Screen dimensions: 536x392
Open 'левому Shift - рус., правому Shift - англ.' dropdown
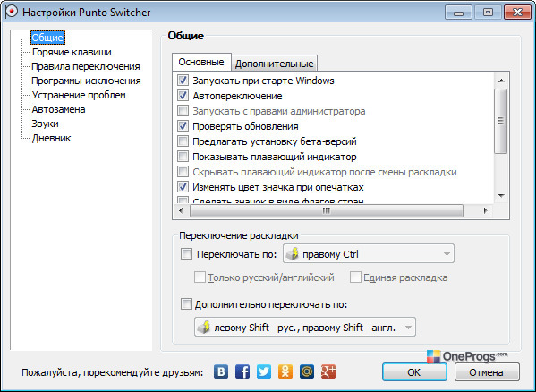click(x=305, y=327)
